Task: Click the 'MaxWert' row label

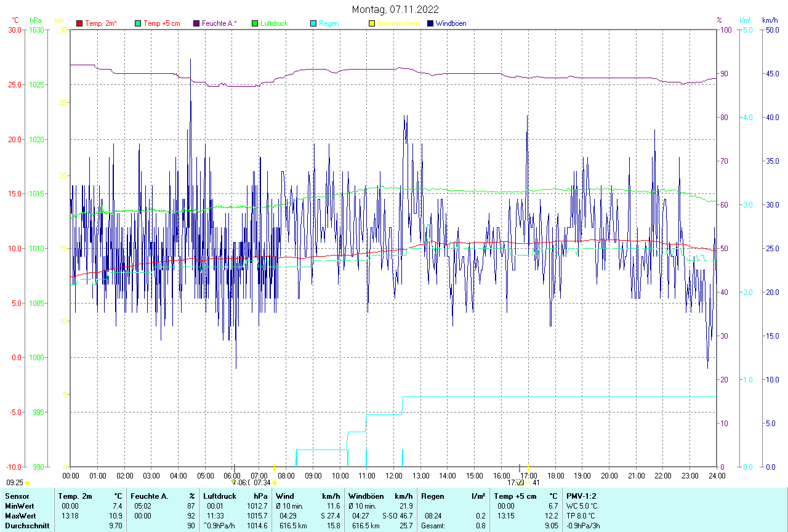Action: pyautogui.click(x=20, y=515)
